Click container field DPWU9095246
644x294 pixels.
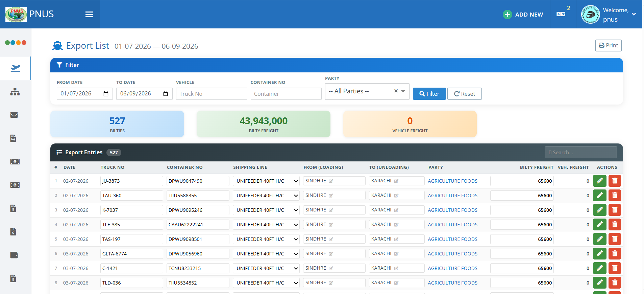click(x=198, y=210)
